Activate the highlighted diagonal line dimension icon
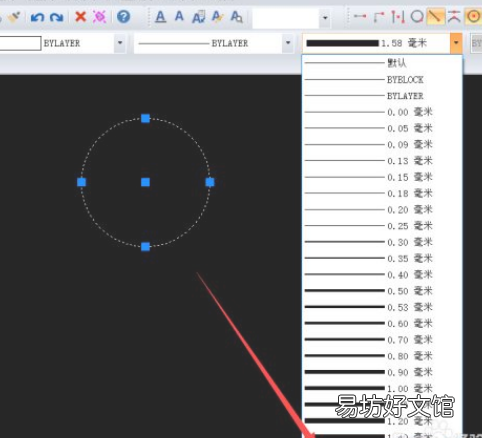 pos(435,17)
